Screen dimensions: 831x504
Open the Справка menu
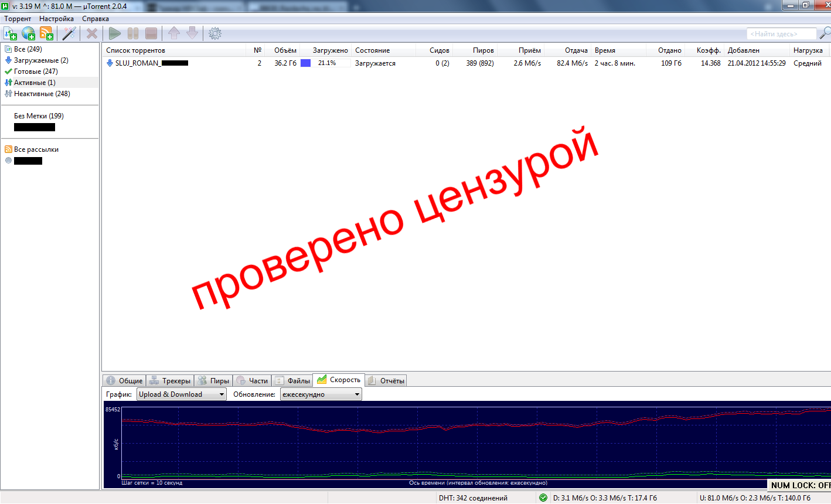click(96, 19)
